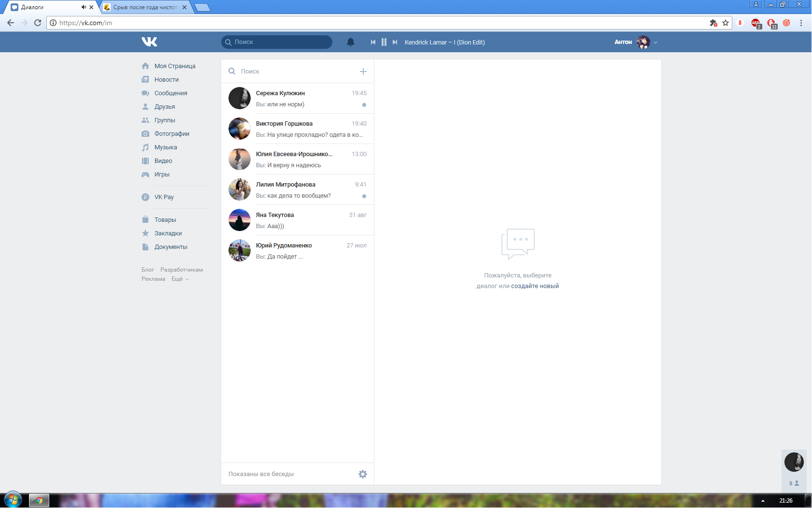Image resolution: width=812 pixels, height=508 pixels.
Task: Open Chrome three-dot menu
Action: click(801, 23)
